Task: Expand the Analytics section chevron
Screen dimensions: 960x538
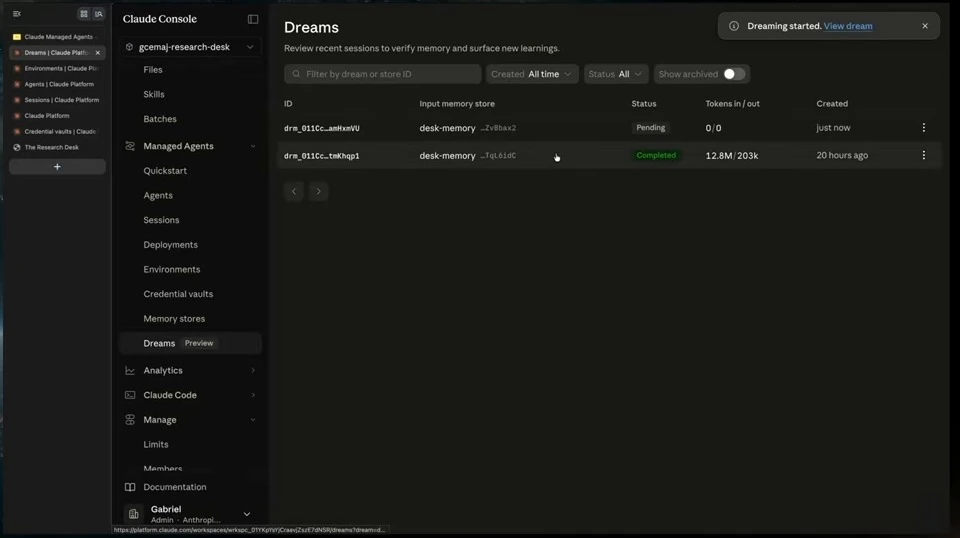Action: point(253,370)
